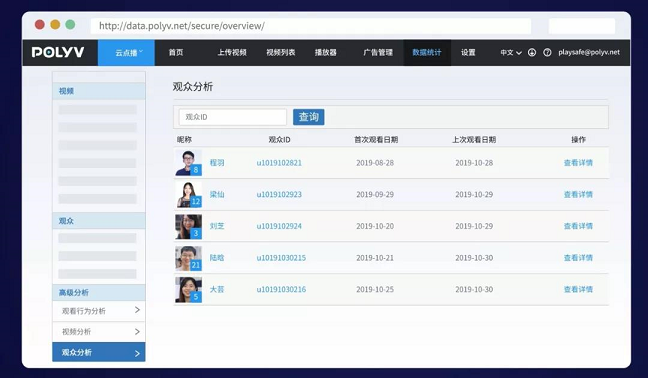Click the 上次观看日期 column header
This screenshot has width=648, height=378.
[474, 140]
